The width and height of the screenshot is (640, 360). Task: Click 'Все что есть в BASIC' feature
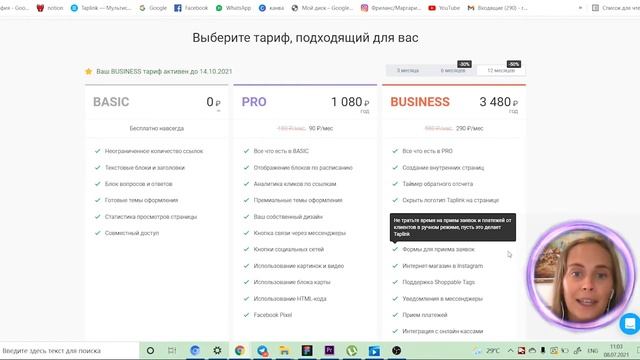pos(281,151)
